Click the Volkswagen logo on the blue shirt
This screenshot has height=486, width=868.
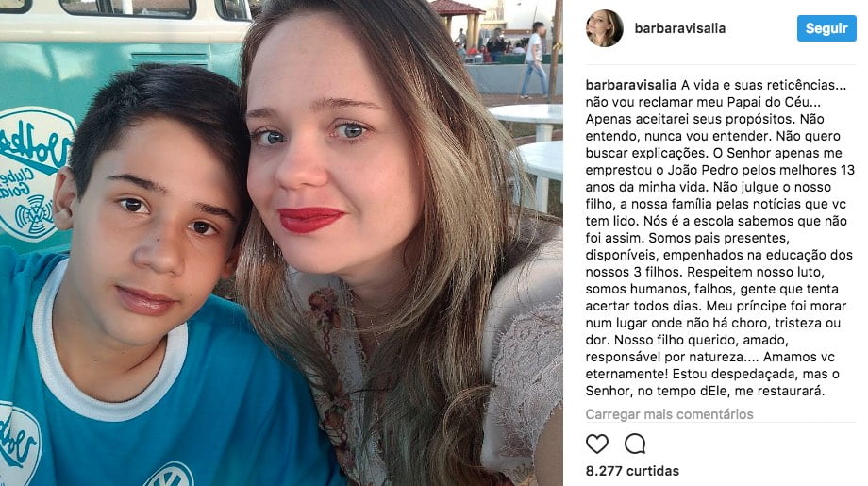[x=169, y=476]
